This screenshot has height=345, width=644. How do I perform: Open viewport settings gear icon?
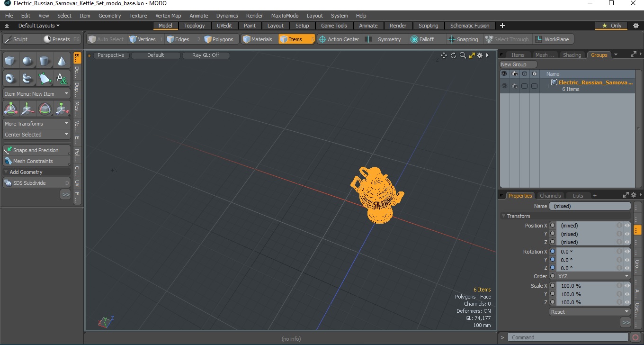[480, 55]
